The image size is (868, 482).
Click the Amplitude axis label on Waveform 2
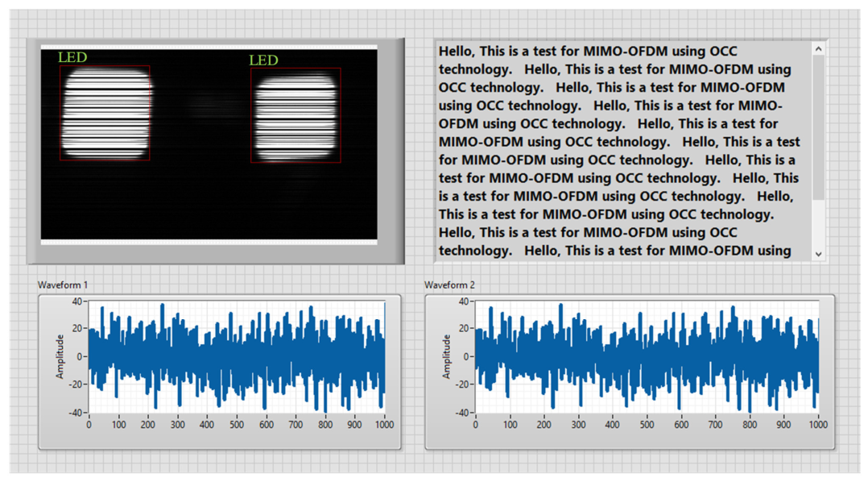point(446,357)
